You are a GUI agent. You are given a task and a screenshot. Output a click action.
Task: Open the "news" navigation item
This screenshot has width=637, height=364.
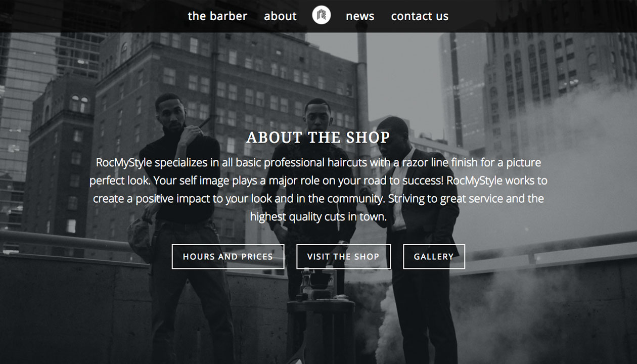(x=360, y=16)
